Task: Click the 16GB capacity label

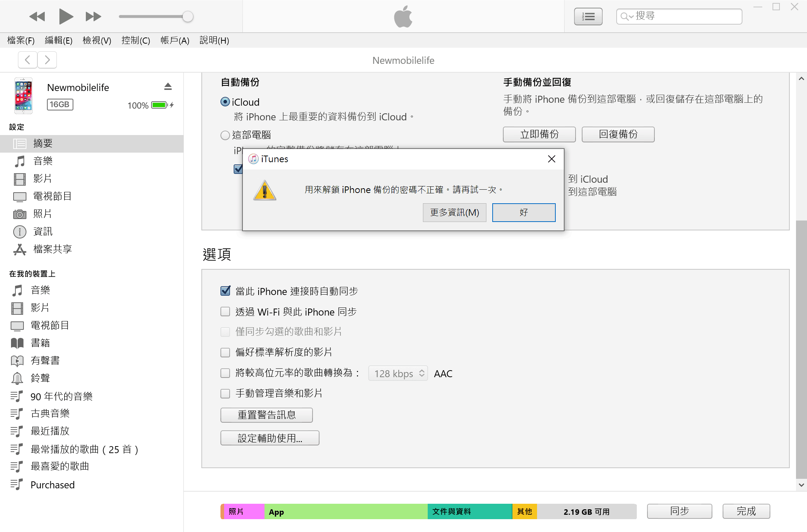Action: (x=60, y=105)
